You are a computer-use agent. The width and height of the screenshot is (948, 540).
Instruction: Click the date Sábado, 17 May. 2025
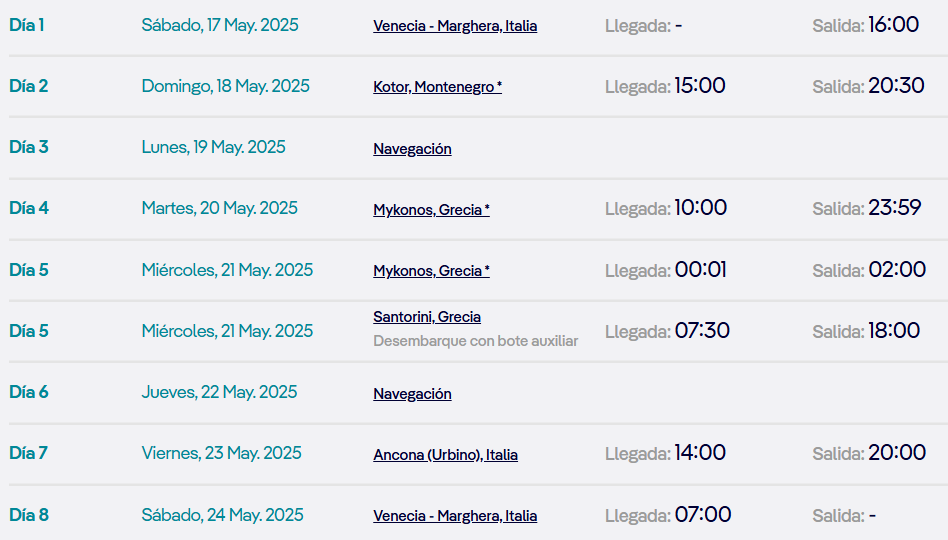coord(220,25)
